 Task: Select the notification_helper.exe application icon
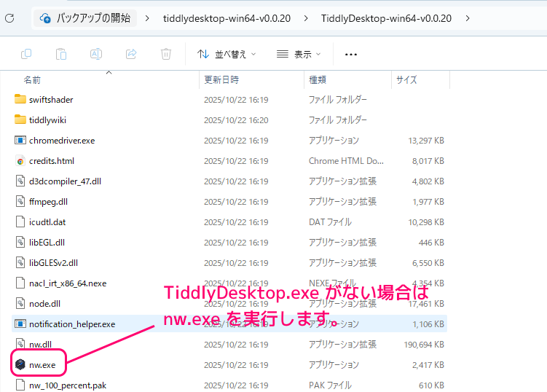[x=20, y=324]
